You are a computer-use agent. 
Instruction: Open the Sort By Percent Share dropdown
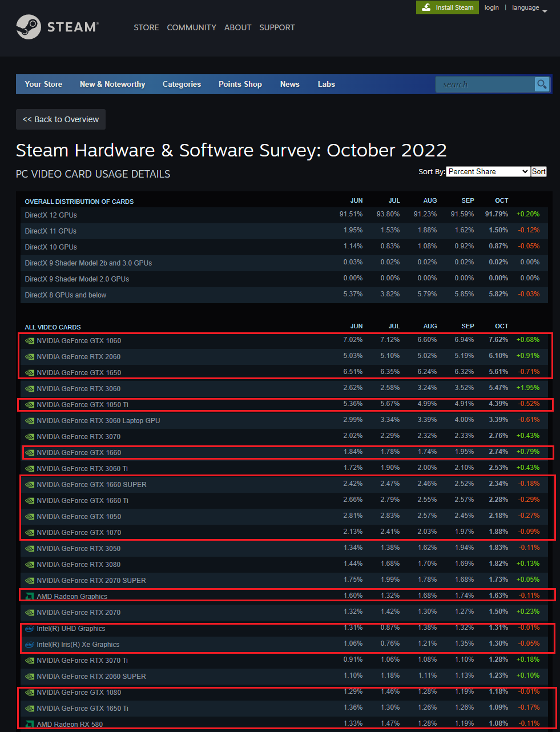click(x=488, y=171)
